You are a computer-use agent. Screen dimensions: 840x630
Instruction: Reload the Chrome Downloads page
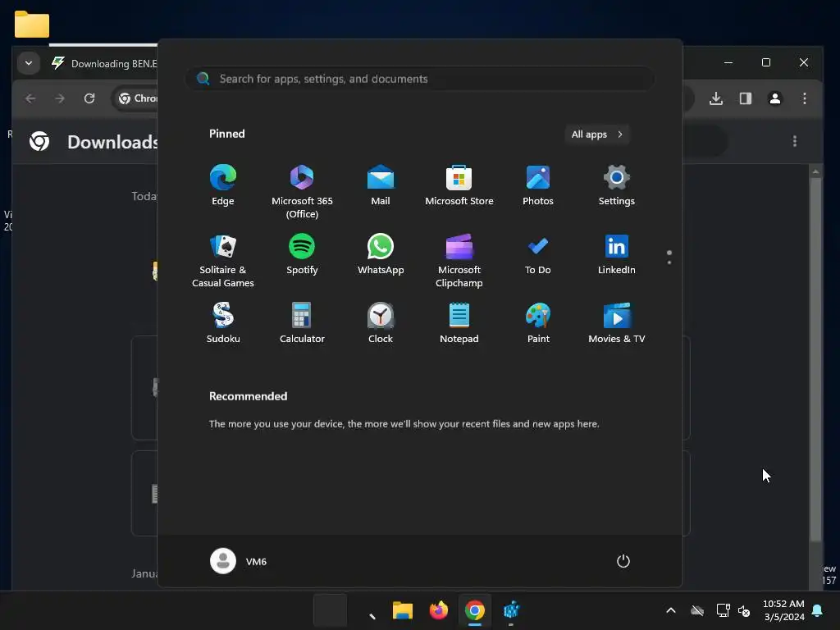89,98
